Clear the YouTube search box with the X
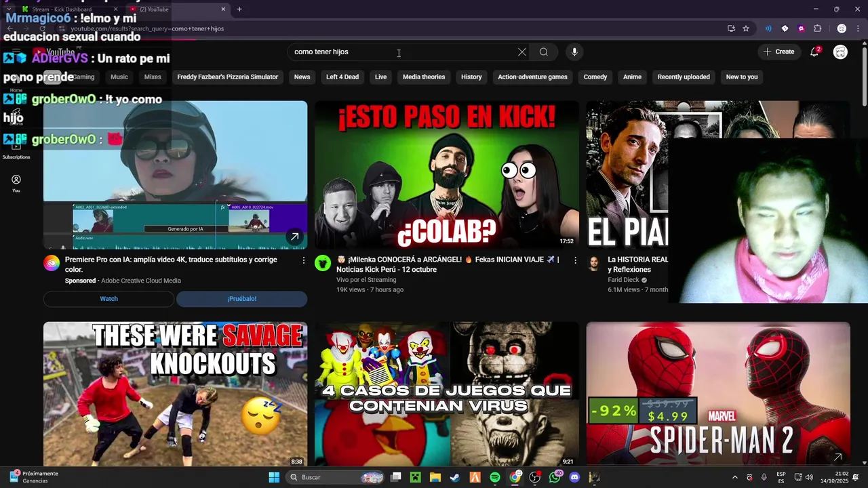Image resolution: width=868 pixels, height=488 pixels. (x=522, y=52)
